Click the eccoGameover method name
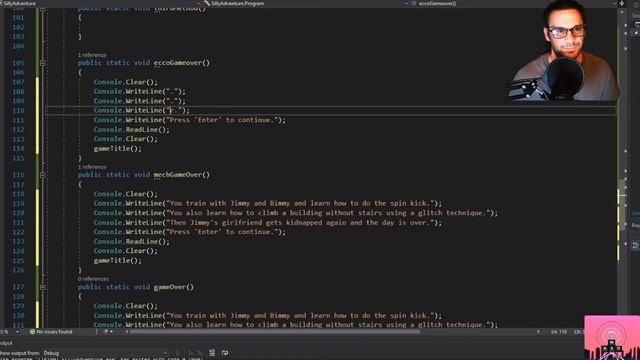 point(178,63)
